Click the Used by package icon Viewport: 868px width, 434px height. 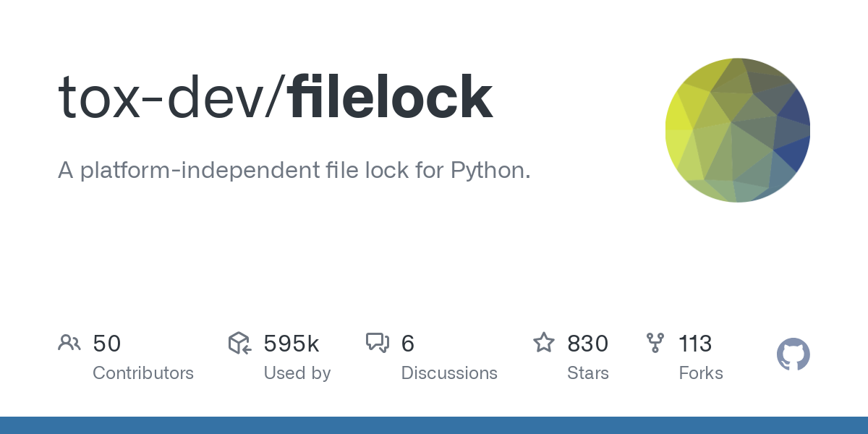(x=239, y=343)
